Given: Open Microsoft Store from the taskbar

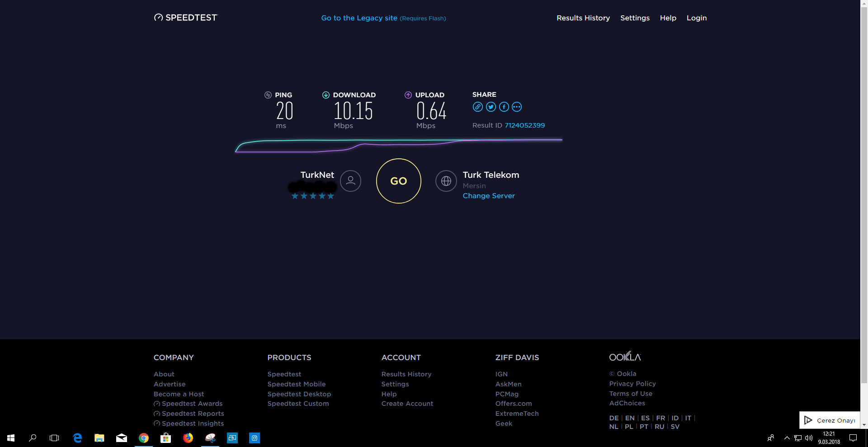Looking at the screenshot, I should tap(166, 438).
